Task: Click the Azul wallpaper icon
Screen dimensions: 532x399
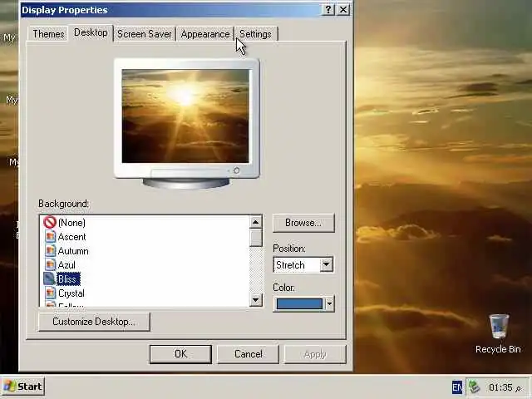Action: click(50, 264)
